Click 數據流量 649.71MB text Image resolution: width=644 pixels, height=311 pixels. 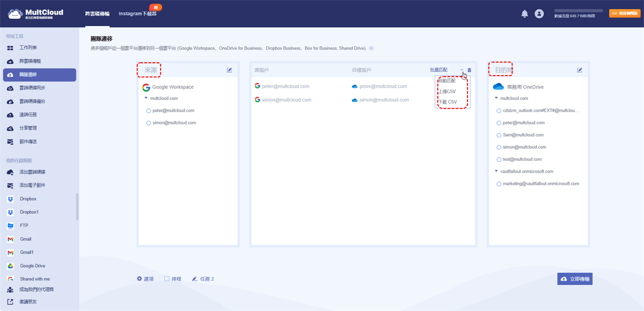(x=574, y=17)
